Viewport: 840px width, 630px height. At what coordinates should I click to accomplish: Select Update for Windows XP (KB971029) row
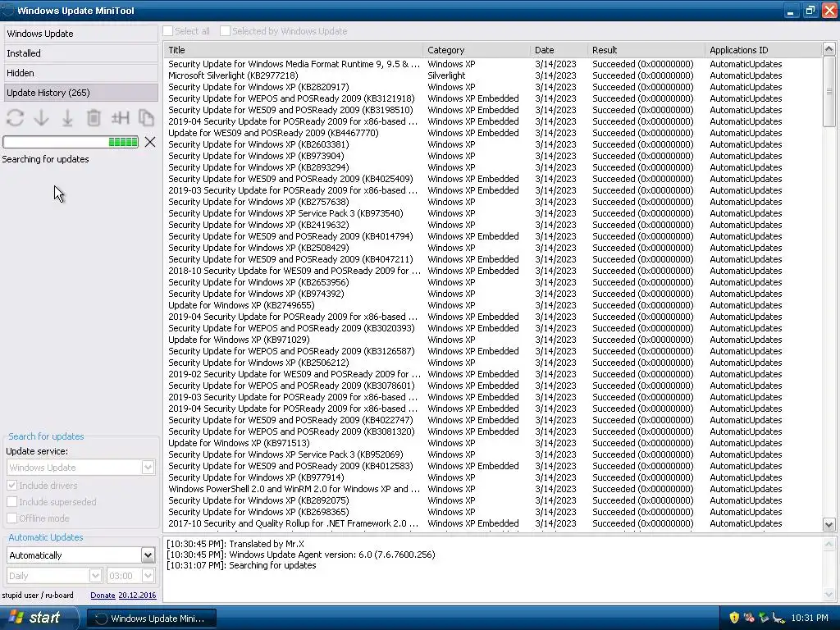click(x=493, y=340)
